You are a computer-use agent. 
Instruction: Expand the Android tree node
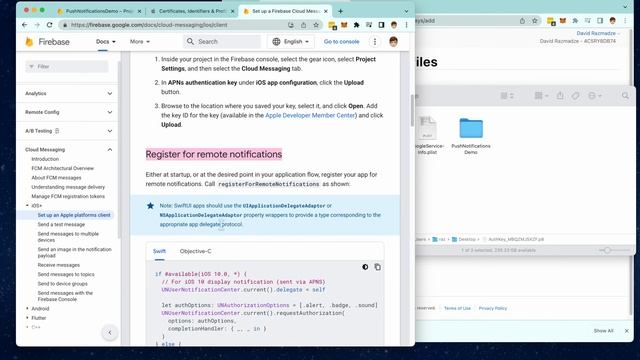point(27,309)
